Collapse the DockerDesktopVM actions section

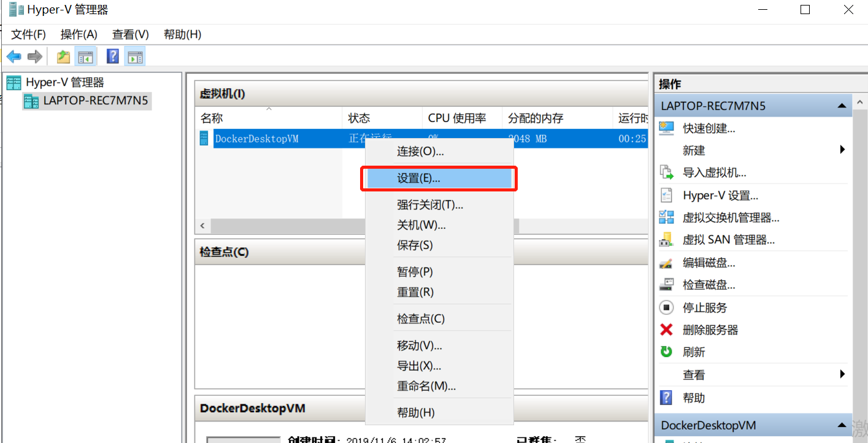842,425
